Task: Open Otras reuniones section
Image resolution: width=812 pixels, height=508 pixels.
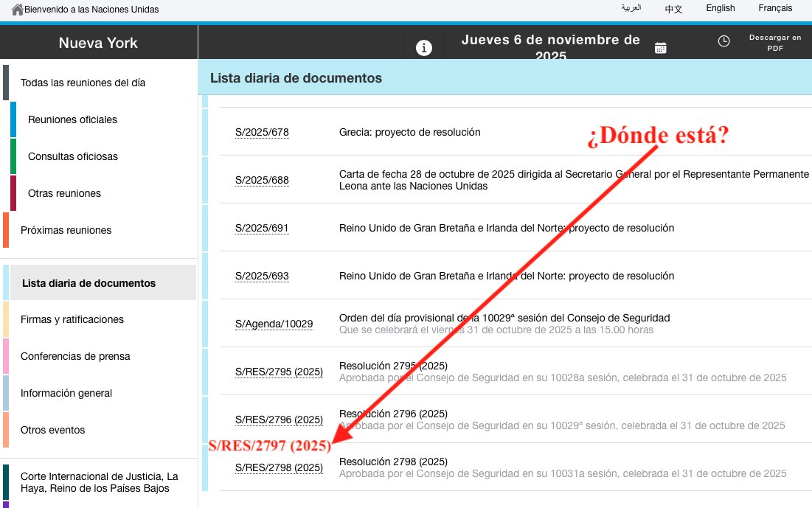Action: click(x=64, y=193)
